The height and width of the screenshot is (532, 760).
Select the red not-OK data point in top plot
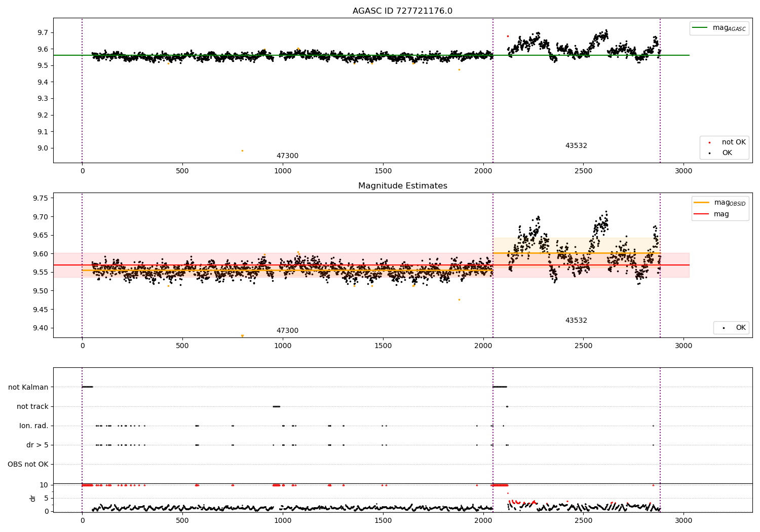point(508,36)
